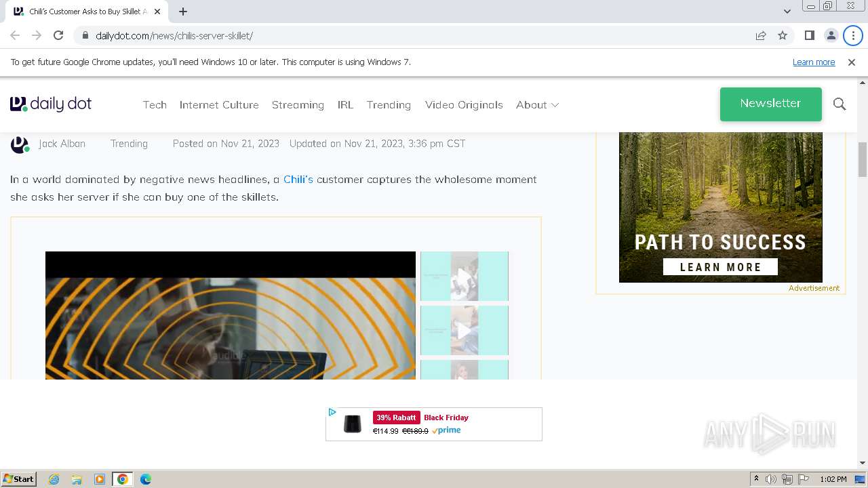
Task: Show hidden system tray icons
Action: coord(756,479)
